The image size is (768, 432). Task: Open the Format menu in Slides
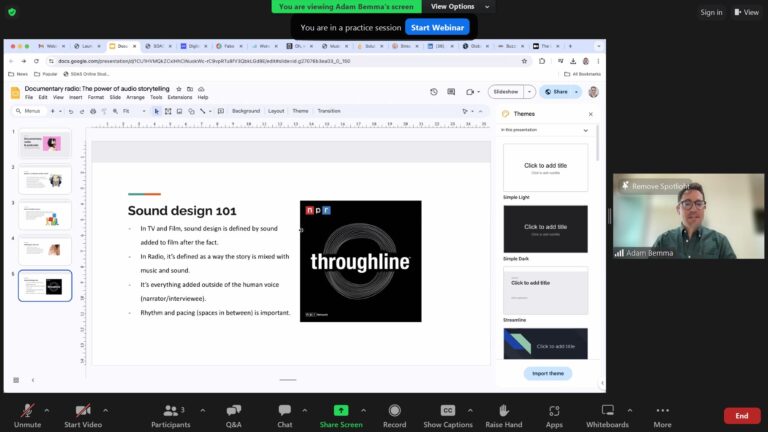tap(96, 97)
